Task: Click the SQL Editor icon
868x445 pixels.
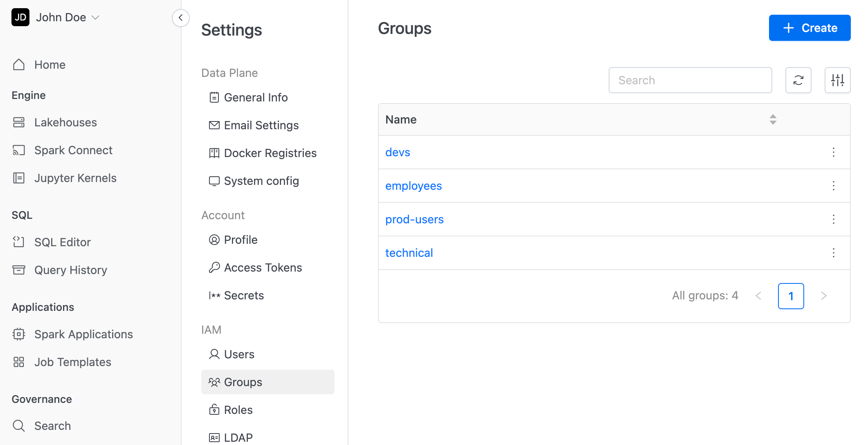Action: [19, 242]
